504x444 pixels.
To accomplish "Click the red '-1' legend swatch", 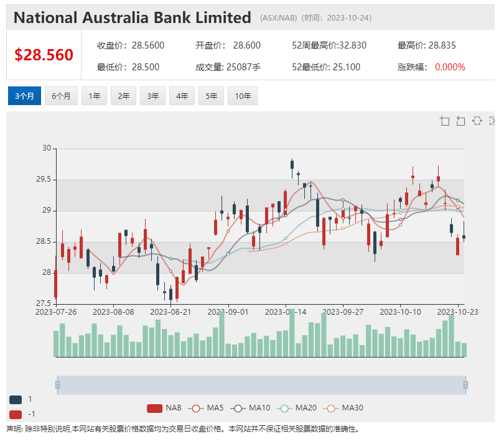I will [16, 414].
